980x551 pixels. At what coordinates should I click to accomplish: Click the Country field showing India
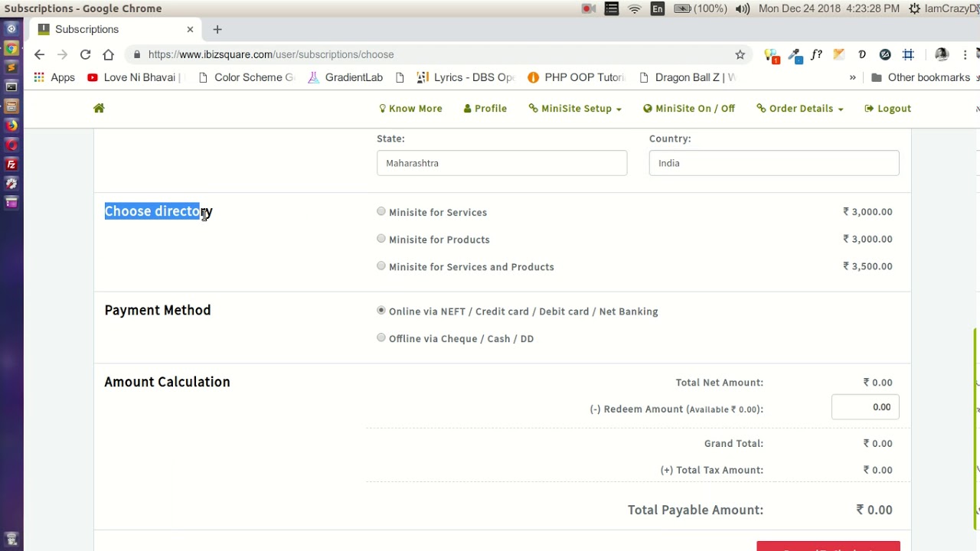coord(774,163)
